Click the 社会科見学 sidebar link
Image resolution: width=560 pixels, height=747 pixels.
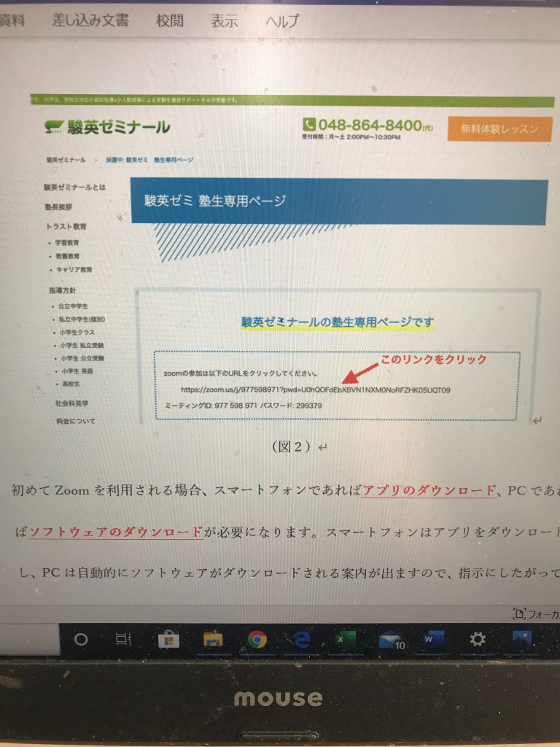[x=71, y=403]
